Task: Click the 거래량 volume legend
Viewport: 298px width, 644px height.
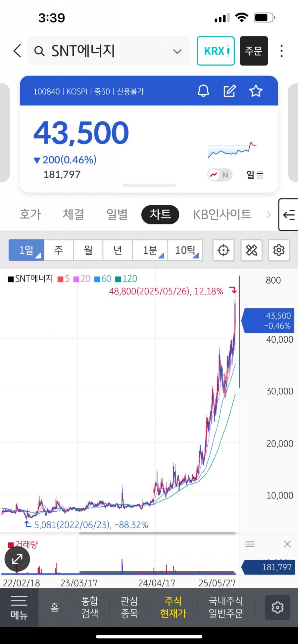Action: (x=23, y=544)
